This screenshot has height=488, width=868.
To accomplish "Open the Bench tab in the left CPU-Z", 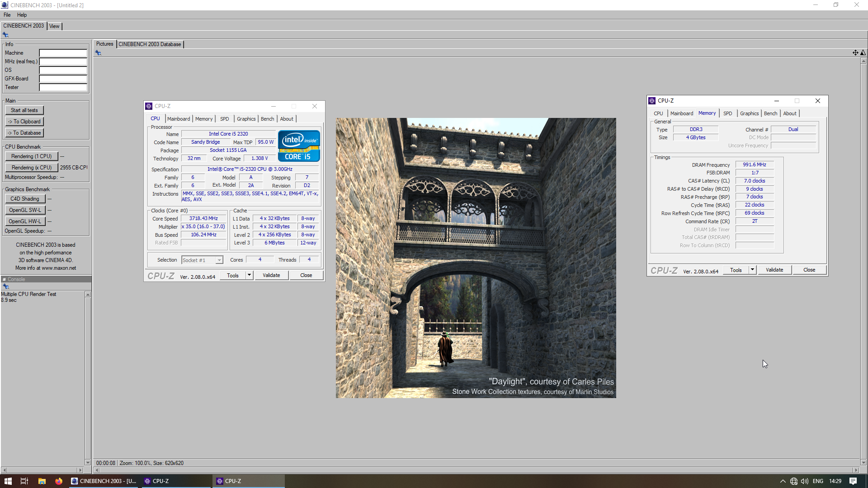I will coord(268,119).
